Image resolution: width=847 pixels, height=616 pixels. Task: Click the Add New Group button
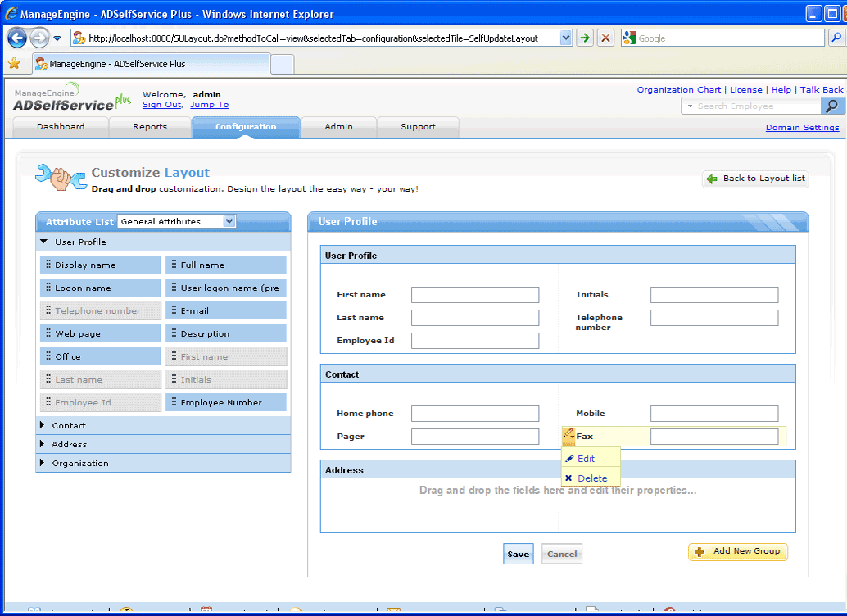pyautogui.click(x=738, y=552)
